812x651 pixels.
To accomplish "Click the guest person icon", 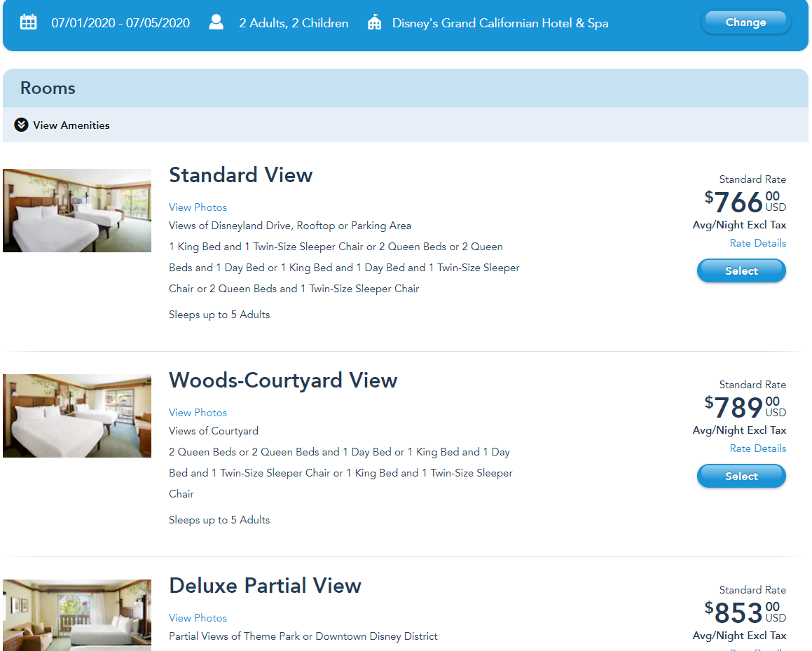I will tap(216, 22).
